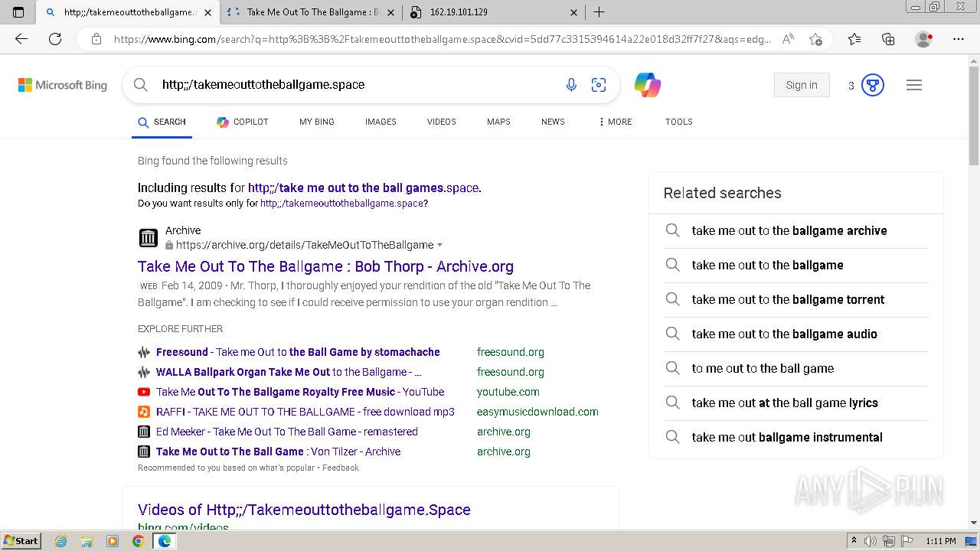980x551 pixels.
Task: Open the Copilot colorful logo icon
Action: tap(648, 85)
